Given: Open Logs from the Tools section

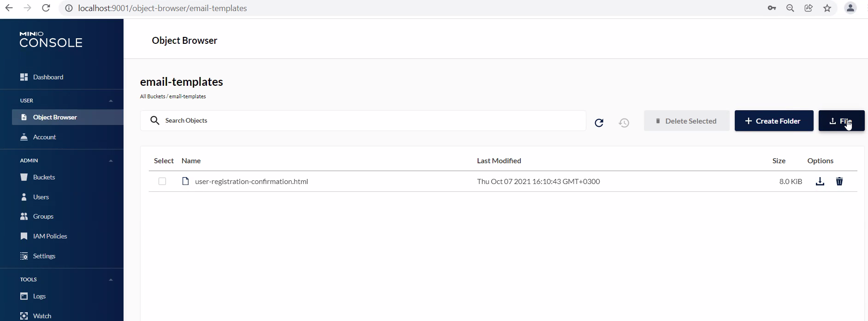Looking at the screenshot, I should (39, 296).
